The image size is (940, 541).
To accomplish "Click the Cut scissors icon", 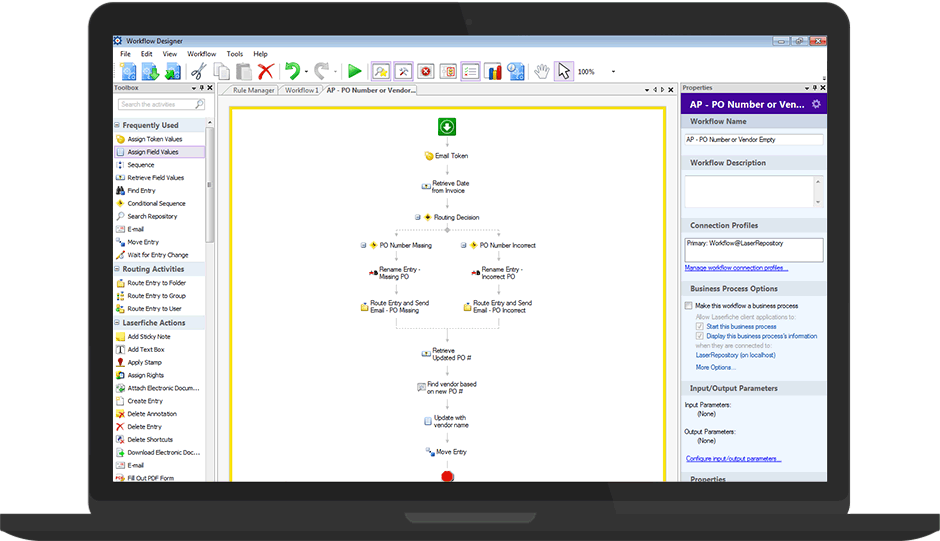I will [199, 71].
